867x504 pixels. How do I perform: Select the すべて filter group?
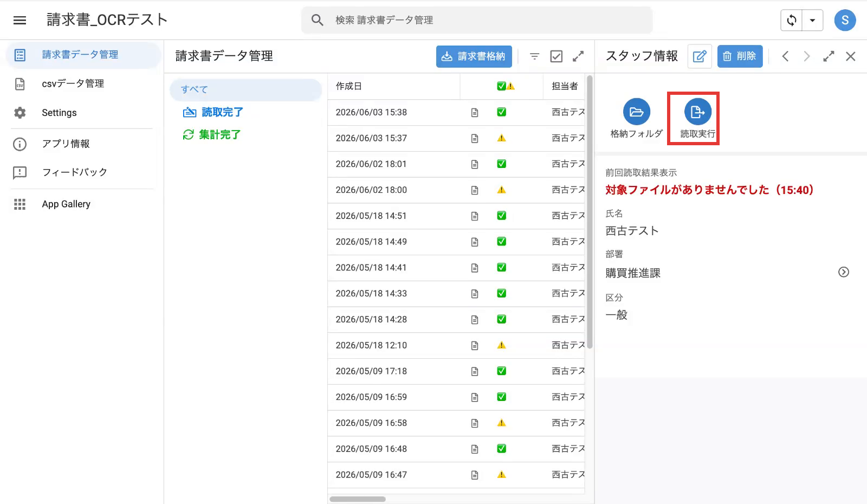(x=246, y=89)
